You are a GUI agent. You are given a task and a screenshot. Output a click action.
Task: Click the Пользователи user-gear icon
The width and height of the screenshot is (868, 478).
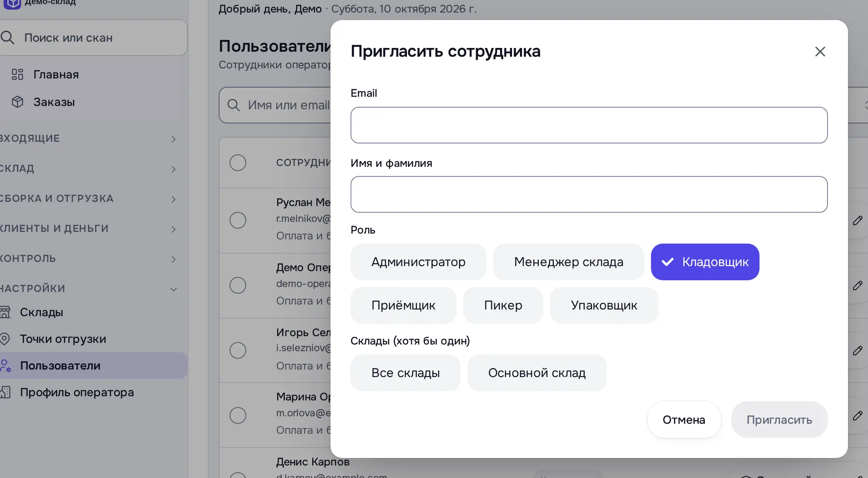coord(5,366)
